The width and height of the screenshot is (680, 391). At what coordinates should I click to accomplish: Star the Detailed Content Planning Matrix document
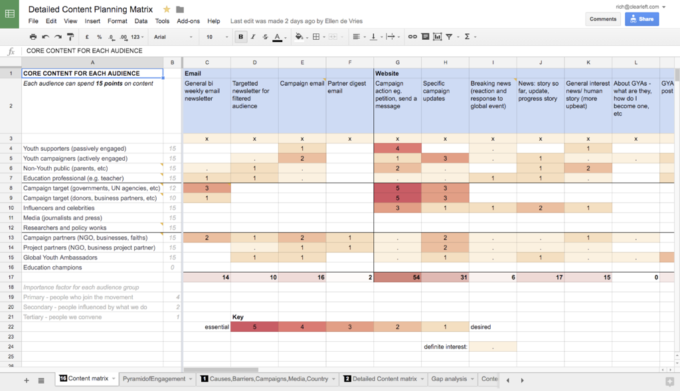click(167, 9)
